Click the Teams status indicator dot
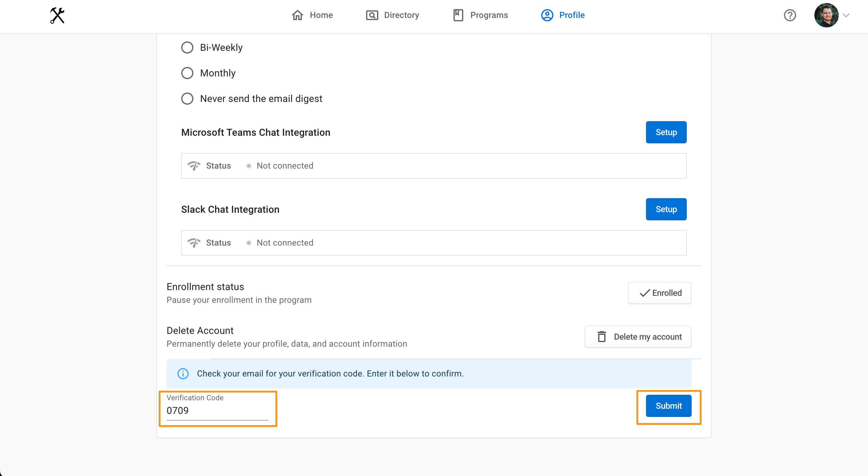868x476 pixels. coord(249,166)
